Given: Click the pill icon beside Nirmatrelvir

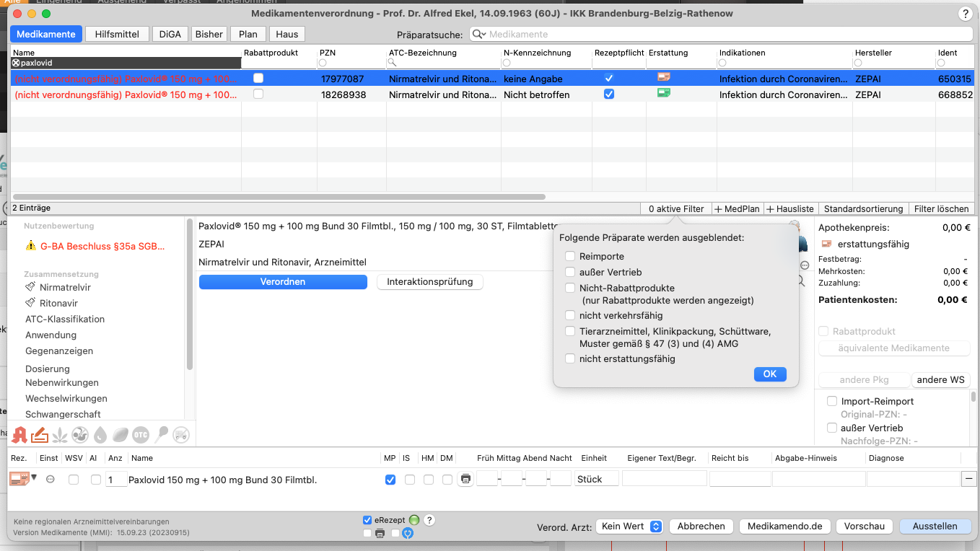Looking at the screenshot, I should coord(30,287).
